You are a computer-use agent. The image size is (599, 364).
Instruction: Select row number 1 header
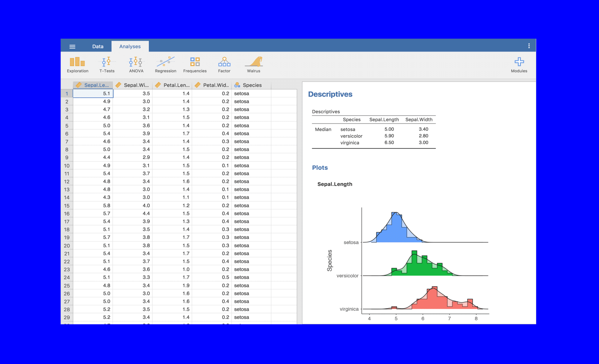(67, 94)
